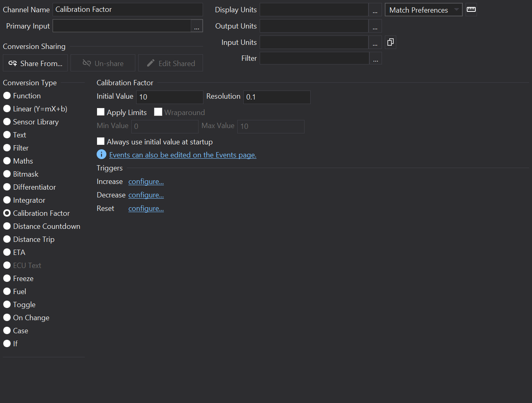Click the Channel Name text field

(x=127, y=9)
